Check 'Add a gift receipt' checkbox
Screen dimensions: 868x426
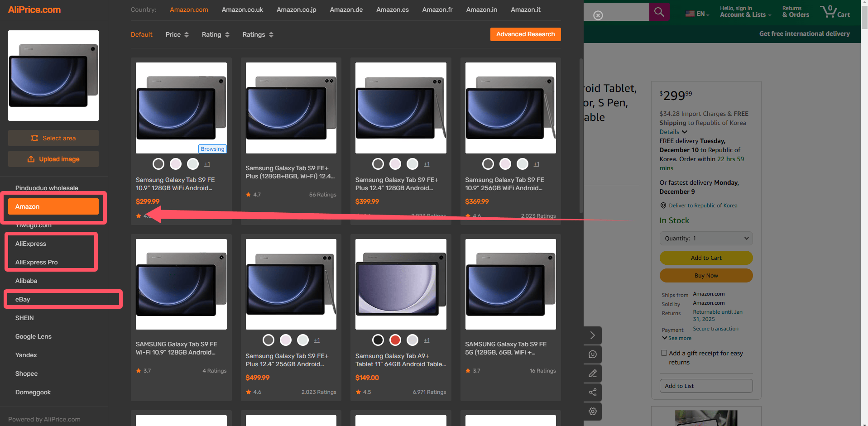(664, 353)
